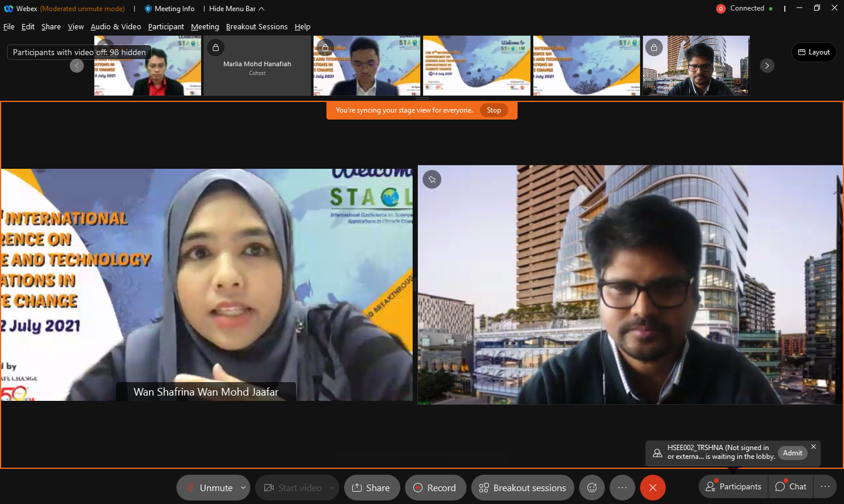The height and width of the screenshot is (504, 844).
Task: Toggle the Participants panel
Action: [x=733, y=486]
